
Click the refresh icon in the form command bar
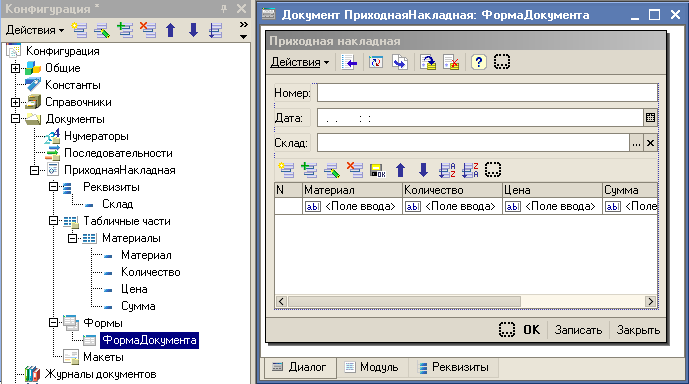point(376,62)
